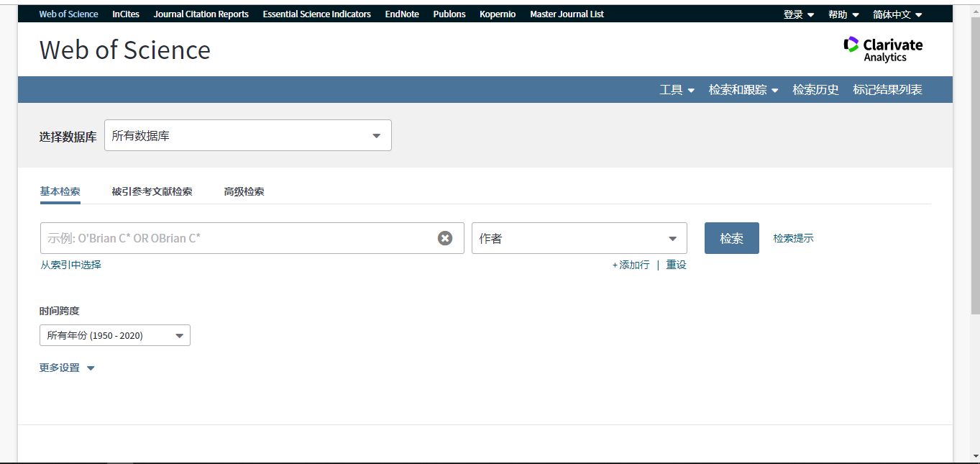Click 从索引中选择 link
The width and height of the screenshot is (980, 464).
point(70,265)
